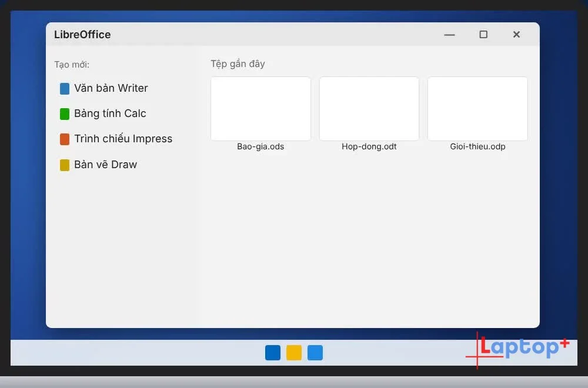Create a new Trình chiếu Impress presentation
Screen dimensions: 588x388
pos(116,139)
